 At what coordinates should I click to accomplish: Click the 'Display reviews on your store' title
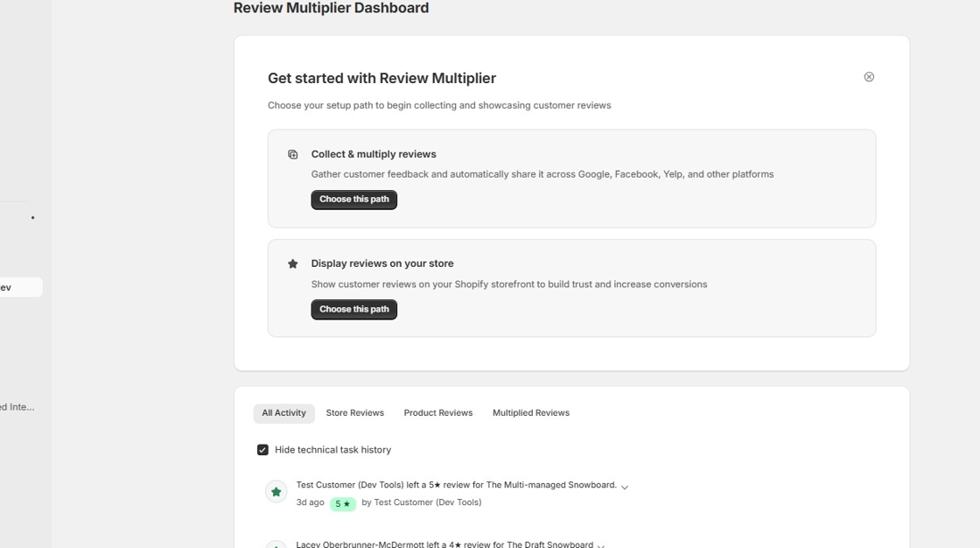[x=382, y=264]
